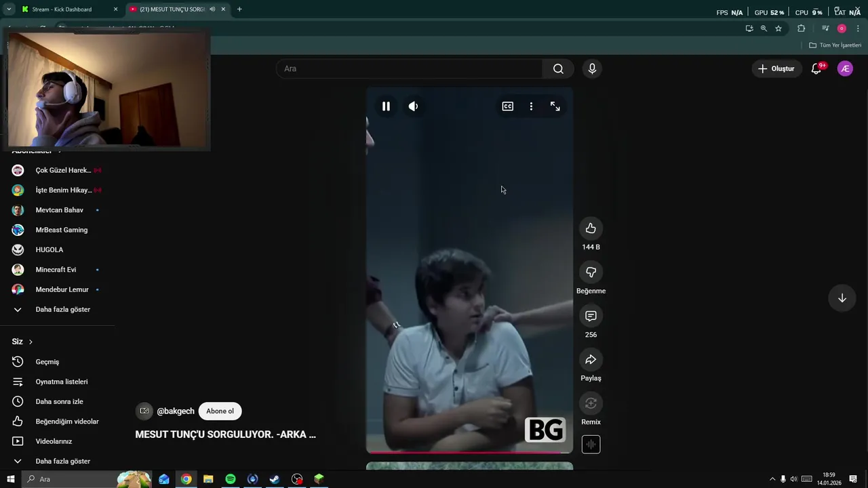The image size is (868, 488).
Task: Open Spotify from the taskbar
Action: click(x=231, y=479)
